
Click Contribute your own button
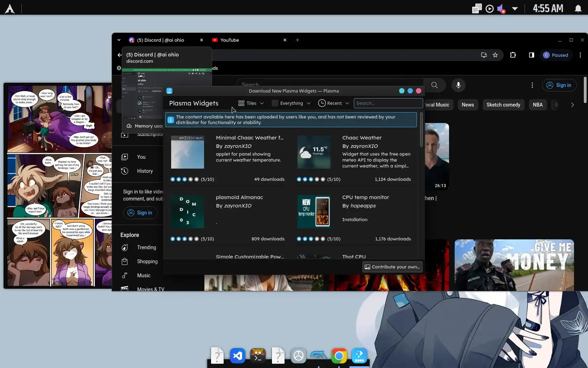392,267
